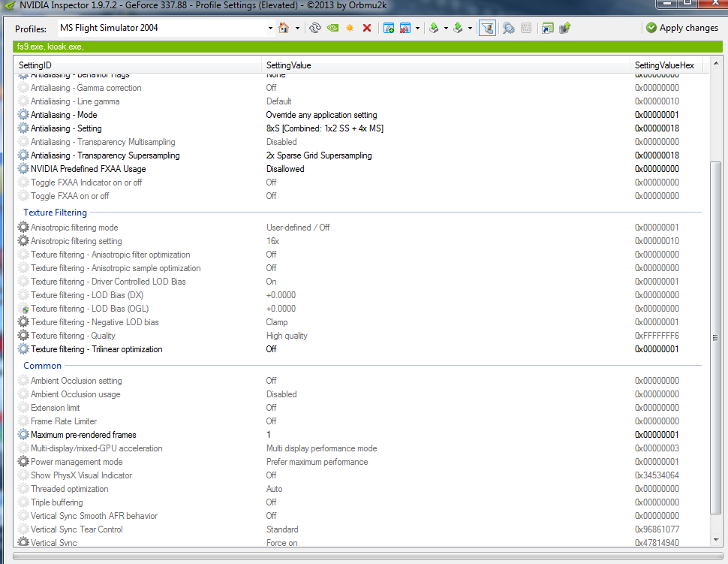
Task: Click gear icon beside Negative LOD bias
Action: [23, 322]
